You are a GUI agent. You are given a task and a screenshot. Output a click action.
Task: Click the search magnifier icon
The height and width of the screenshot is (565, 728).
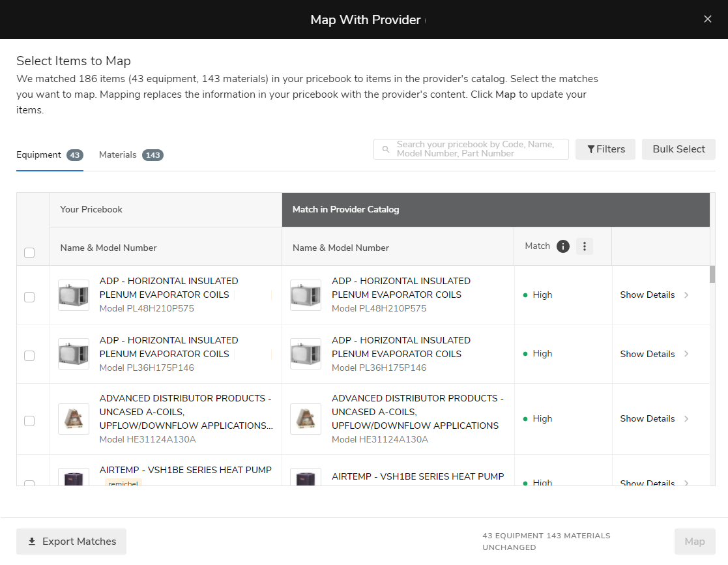[386, 149]
